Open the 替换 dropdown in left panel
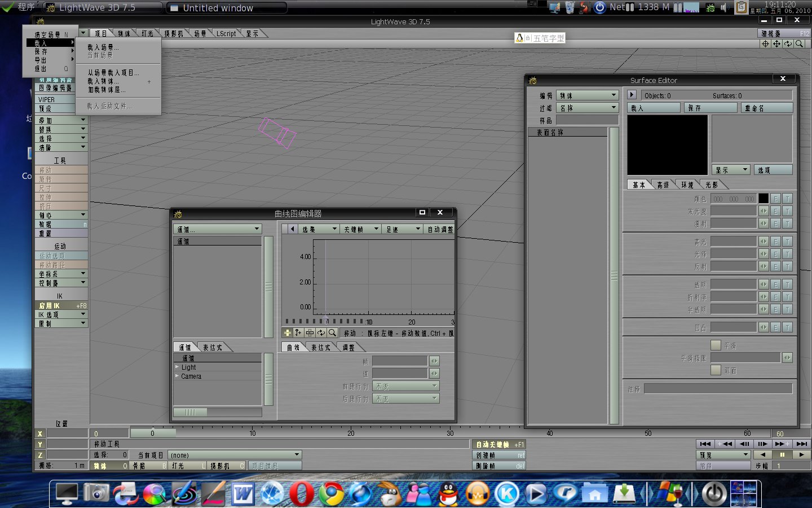The image size is (812, 508). click(61, 129)
